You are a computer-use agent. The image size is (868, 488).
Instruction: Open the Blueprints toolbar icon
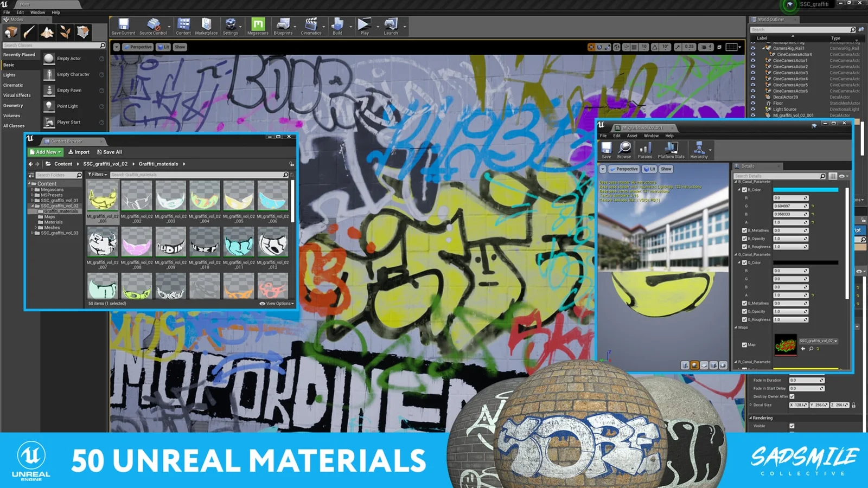[x=283, y=24]
